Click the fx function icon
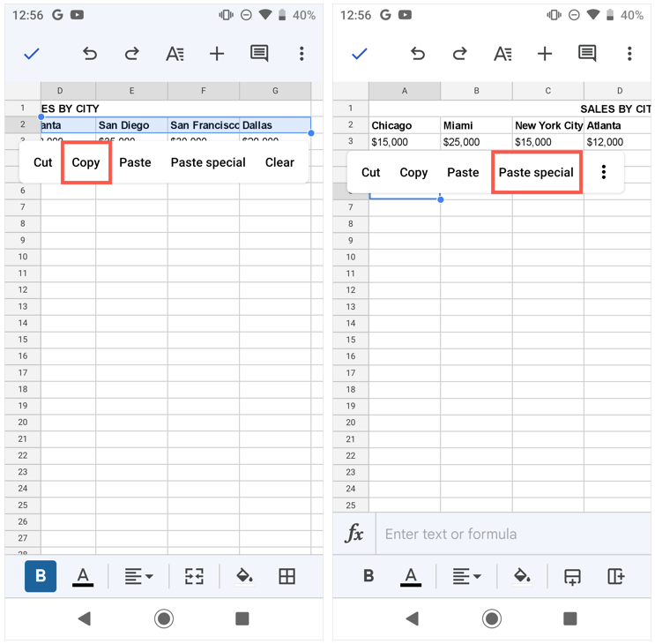 point(354,534)
